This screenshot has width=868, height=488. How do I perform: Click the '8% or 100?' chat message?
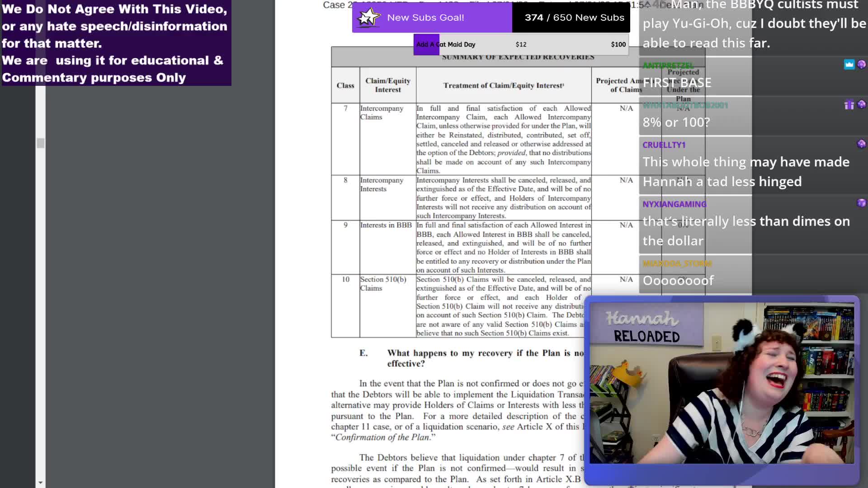point(676,122)
